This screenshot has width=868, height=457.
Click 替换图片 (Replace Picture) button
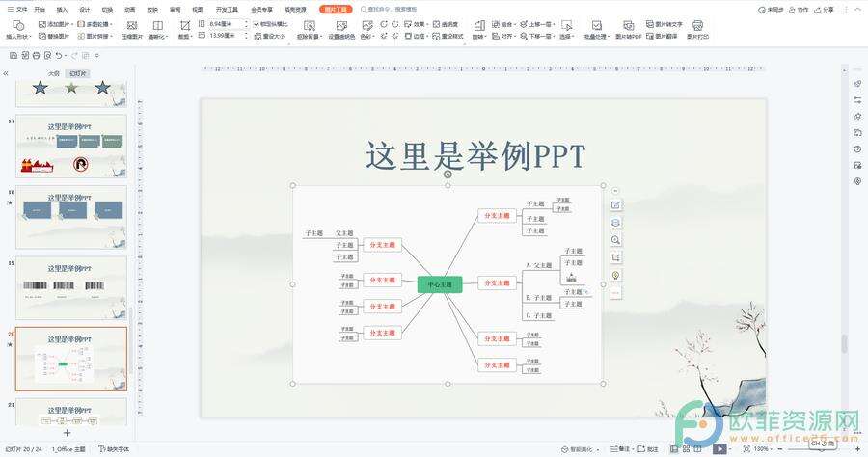tap(54, 37)
